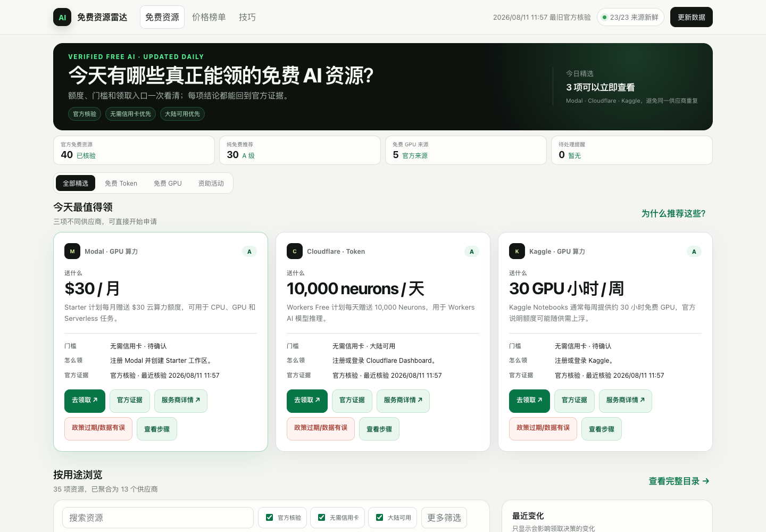
Task: Click the 最近变化 panel heading
Action: 528,516
